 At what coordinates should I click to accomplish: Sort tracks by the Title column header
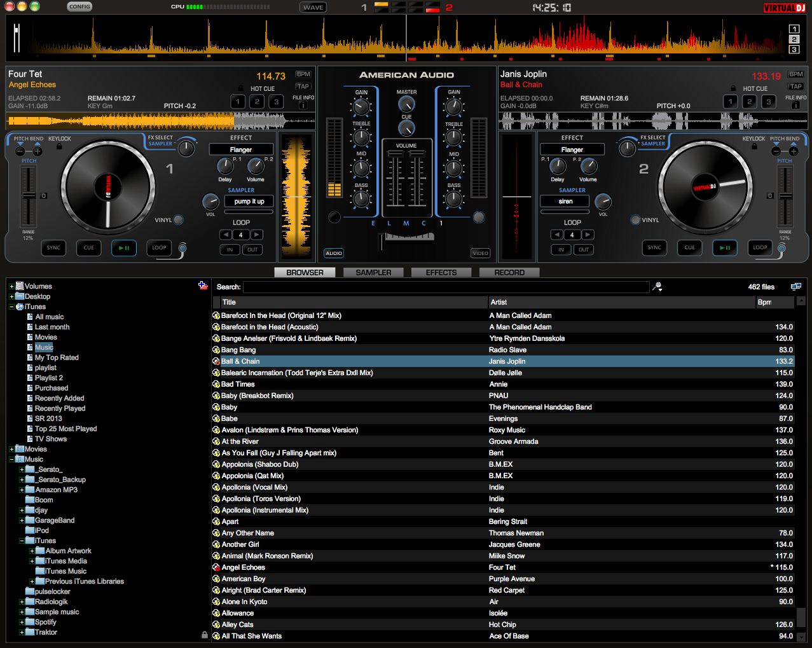[x=354, y=302]
